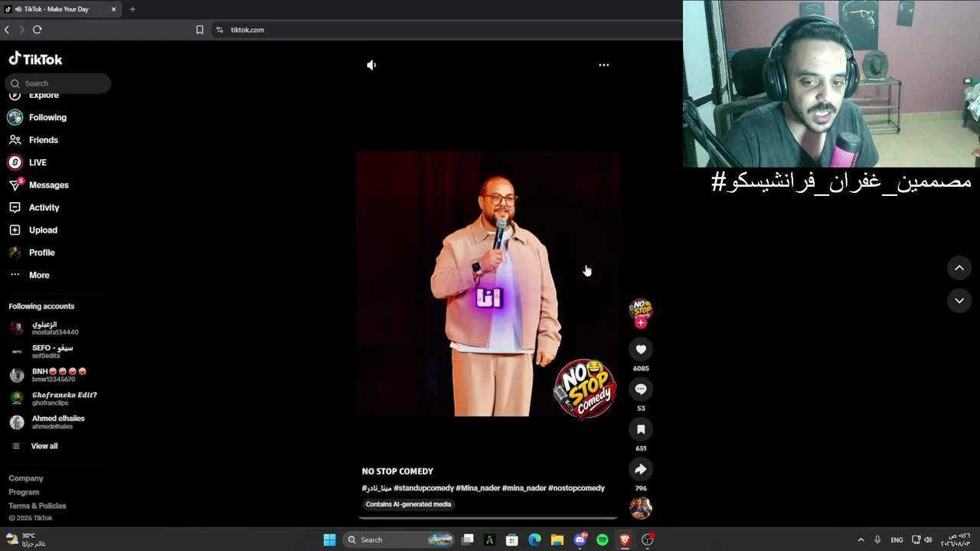Launch Microsoft Edge from taskbar
Image resolution: width=980 pixels, height=551 pixels.
pyautogui.click(x=534, y=540)
